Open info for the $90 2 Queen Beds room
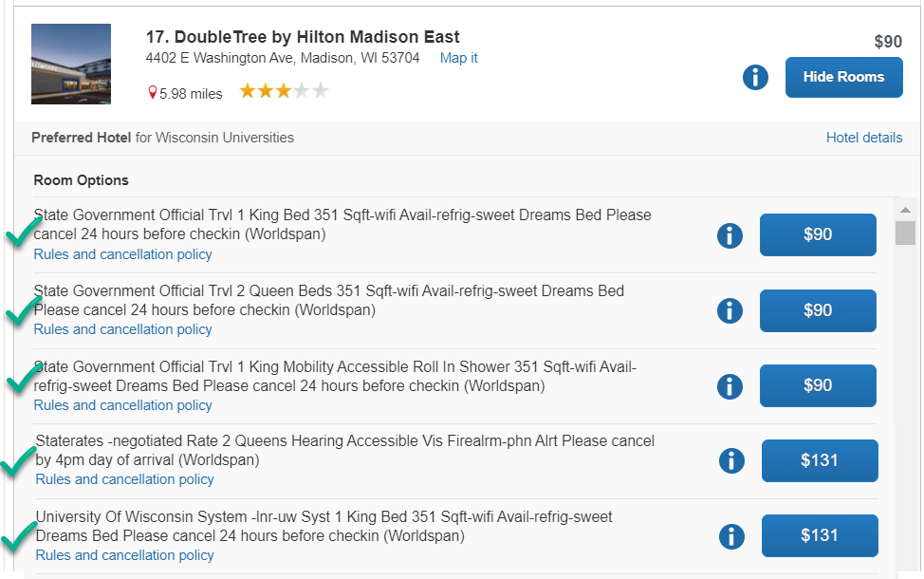This screenshot has height=579, width=924. pyautogui.click(x=730, y=310)
